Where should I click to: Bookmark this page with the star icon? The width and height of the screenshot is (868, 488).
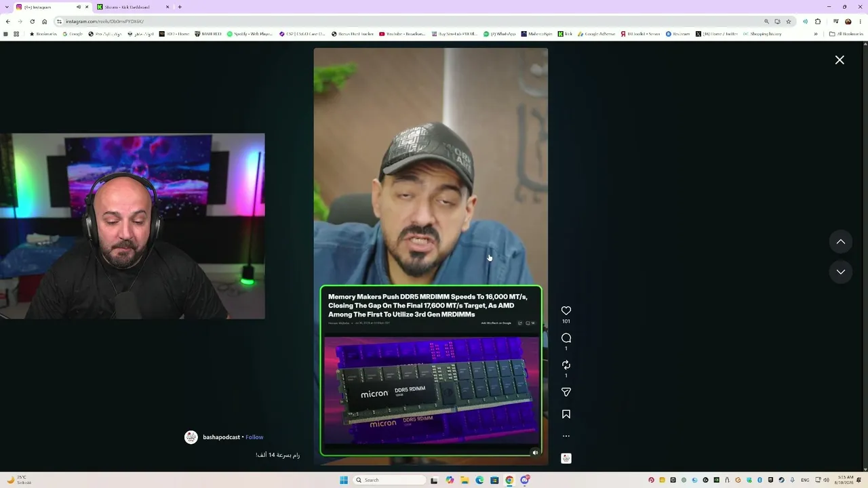tap(789, 21)
